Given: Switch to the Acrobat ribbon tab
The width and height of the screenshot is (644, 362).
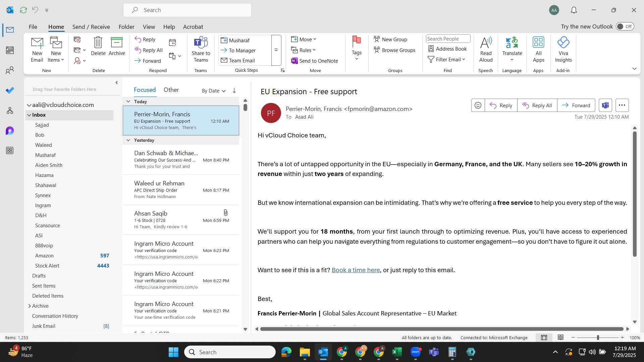Looking at the screenshot, I should [x=193, y=27].
